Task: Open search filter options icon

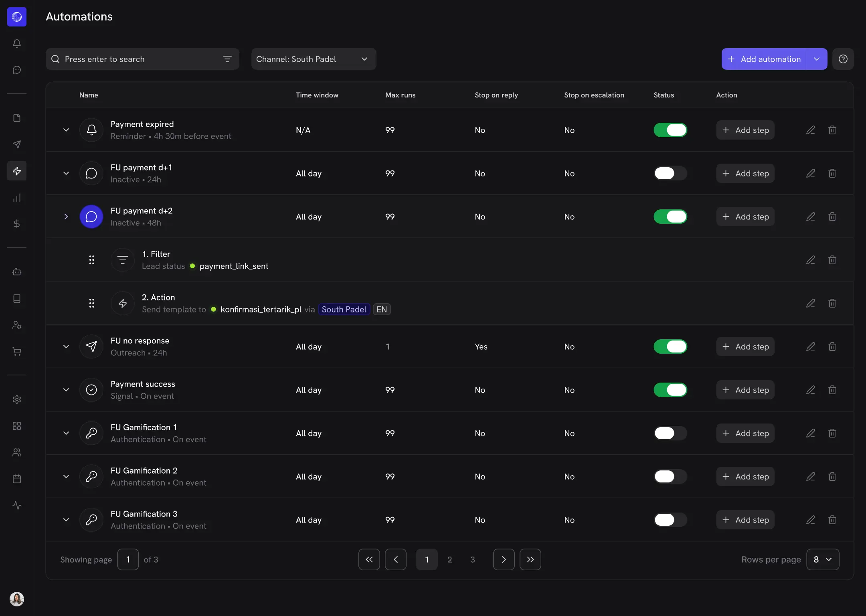Action: [x=227, y=59]
